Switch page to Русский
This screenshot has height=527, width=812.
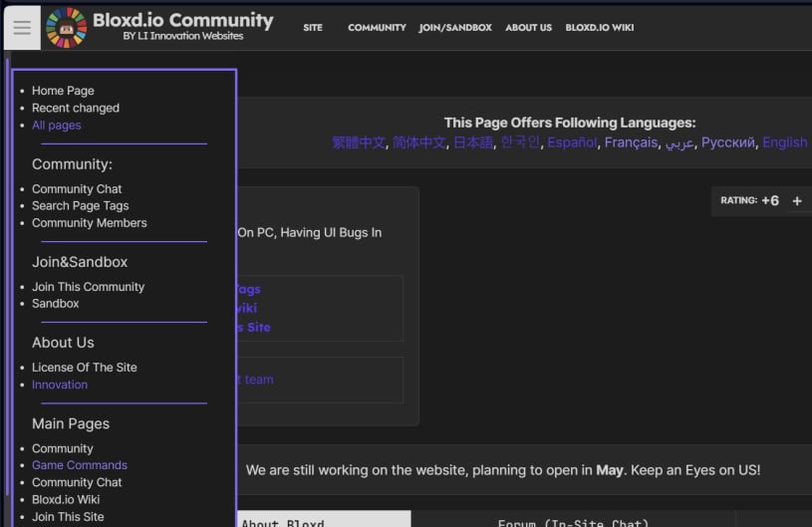(x=727, y=142)
